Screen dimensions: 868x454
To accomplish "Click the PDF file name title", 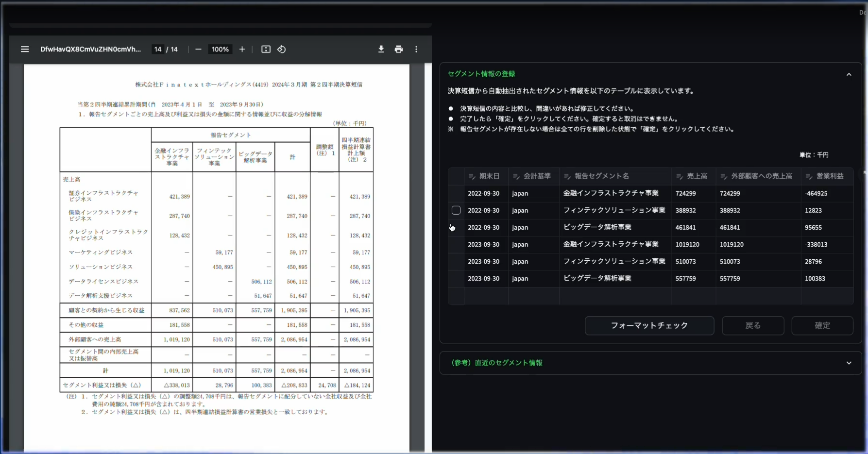I will click(91, 49).
